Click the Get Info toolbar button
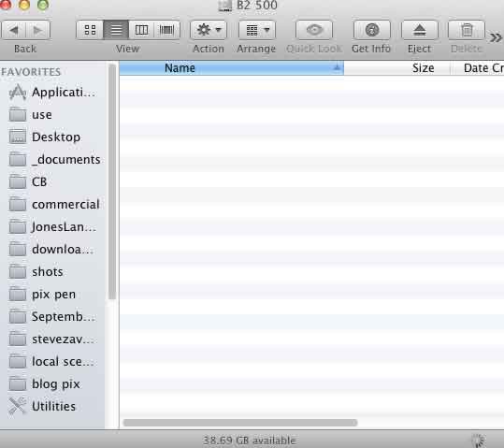The width and height of the screenshot is (504, 448). coord(372,30)
